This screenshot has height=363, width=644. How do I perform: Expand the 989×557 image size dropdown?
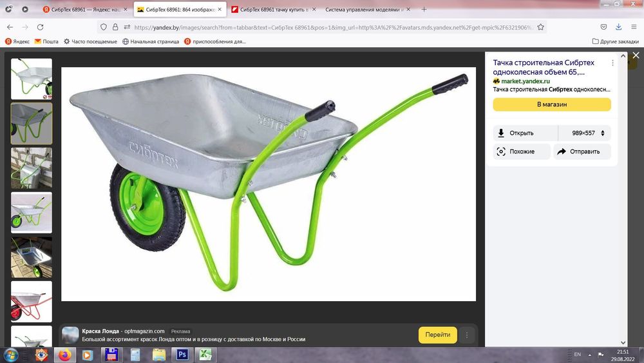589,133
